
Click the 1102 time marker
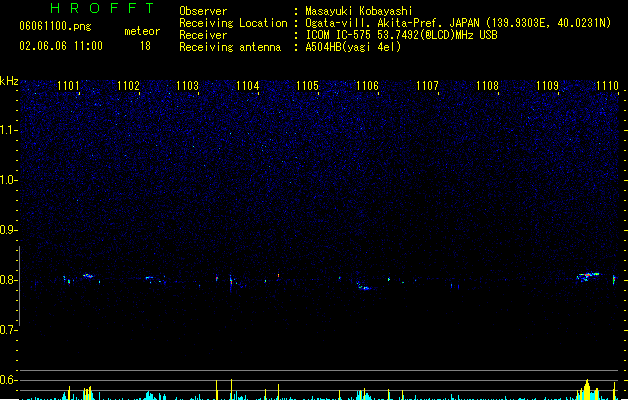click(128, 86)
